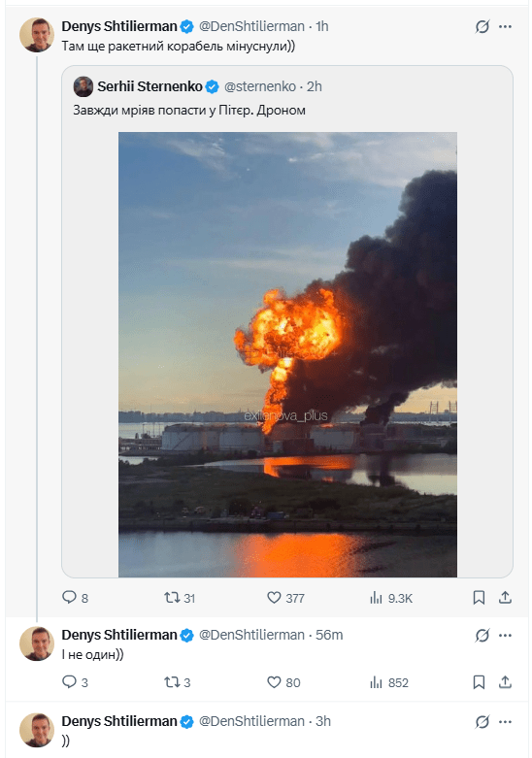
Task: Open Grok icon on the 3h tweet
Action: [x=482, y=722]
